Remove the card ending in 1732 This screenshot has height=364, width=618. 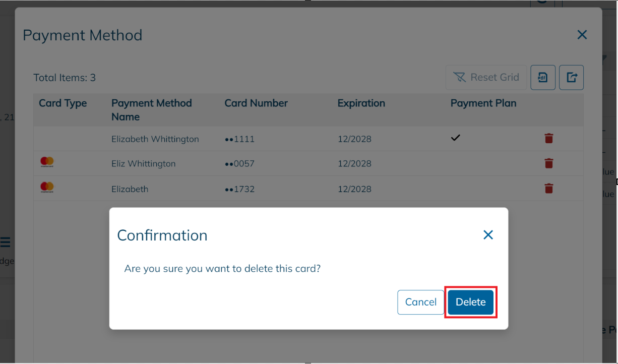[549, 189]
